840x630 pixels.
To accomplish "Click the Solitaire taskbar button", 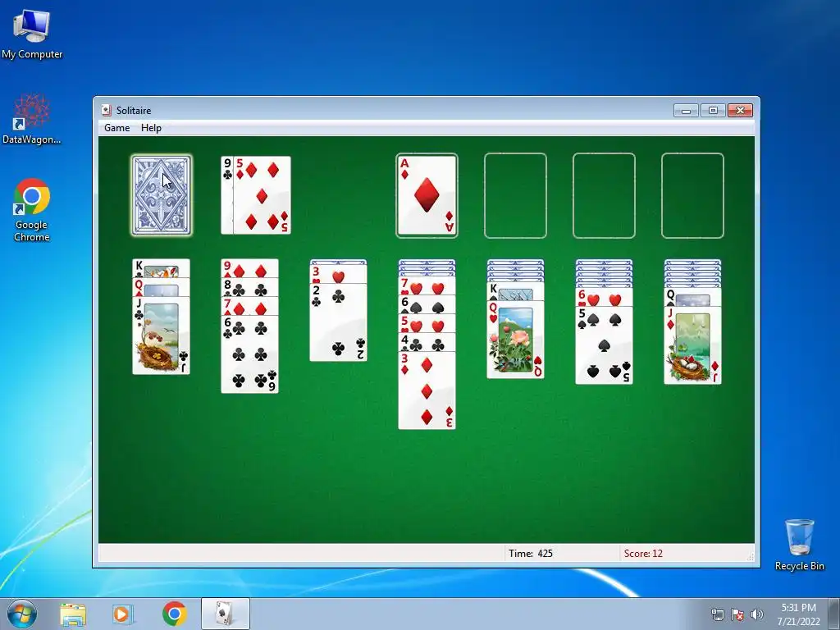I will coord(226,614).
